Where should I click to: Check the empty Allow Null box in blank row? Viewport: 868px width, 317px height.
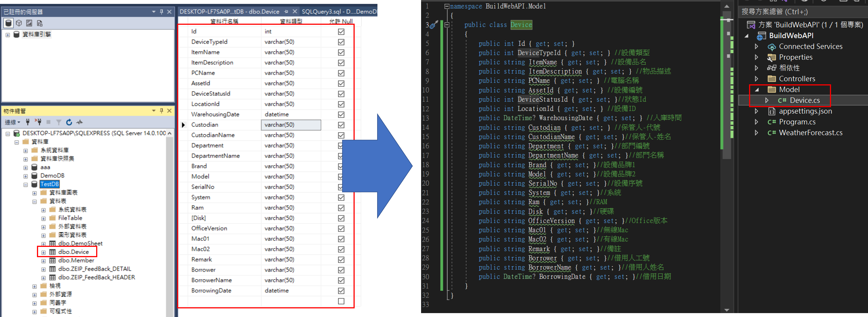341,301
